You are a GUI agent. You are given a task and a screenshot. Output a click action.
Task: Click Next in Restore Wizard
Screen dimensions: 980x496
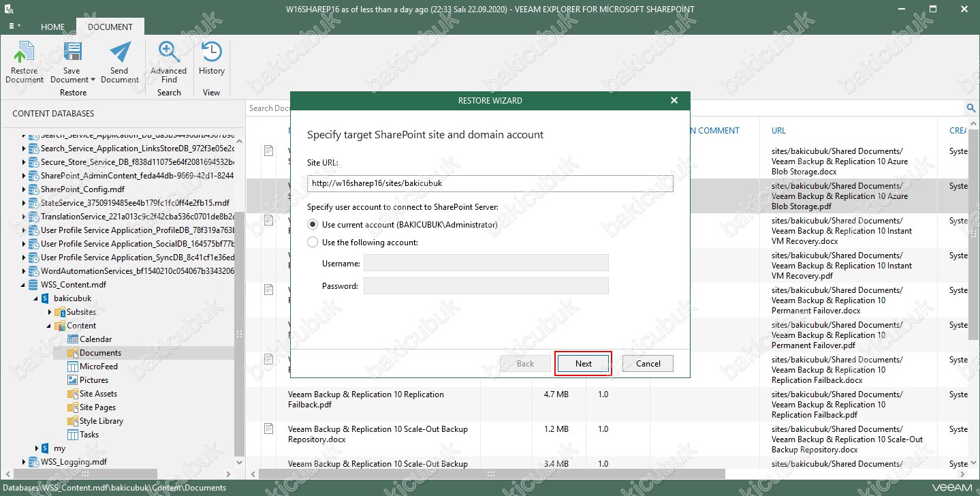click(584, 363)
